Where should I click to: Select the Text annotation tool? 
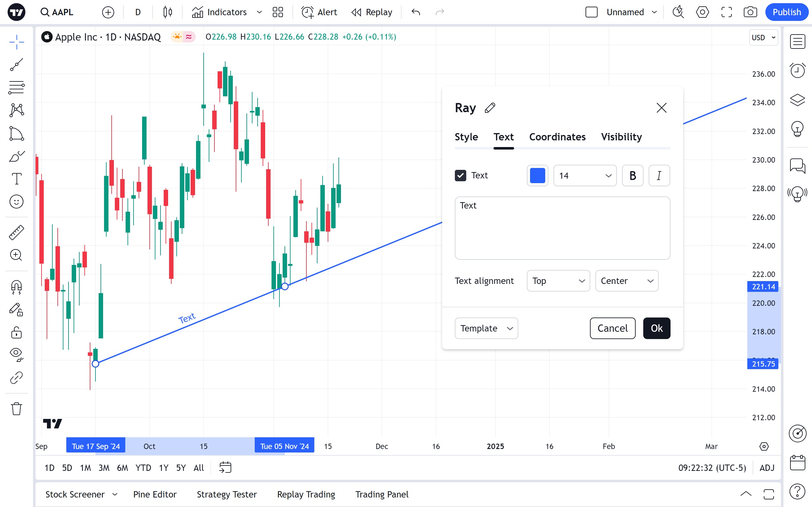pyautogui.click(x=16, y=179)
